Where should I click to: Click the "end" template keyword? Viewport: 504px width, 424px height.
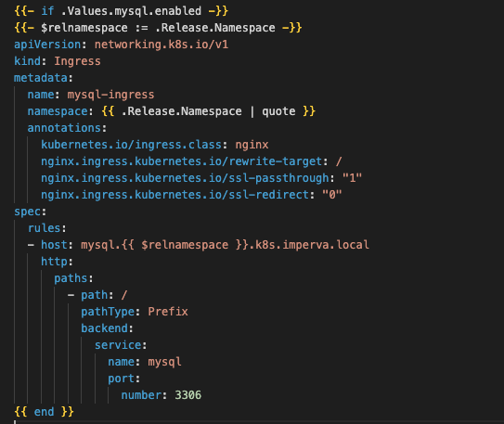[44, 412]
